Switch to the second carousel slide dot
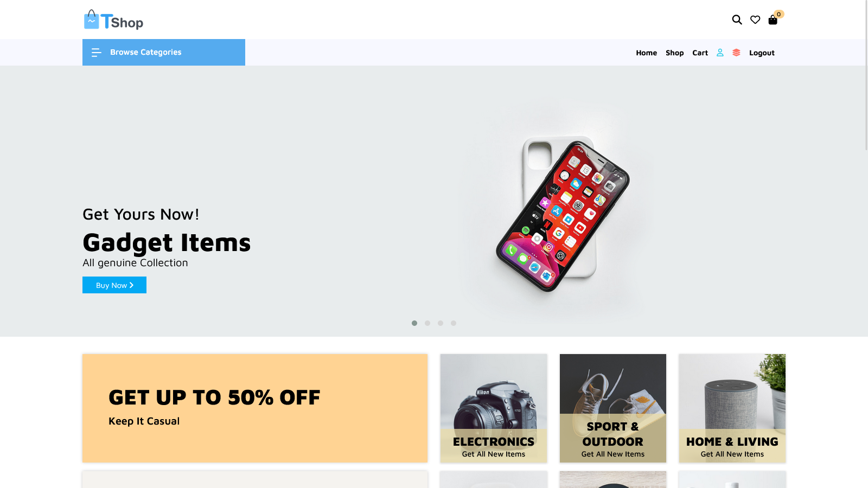Viewport: 868px width, 488px height. pos(427,323)
